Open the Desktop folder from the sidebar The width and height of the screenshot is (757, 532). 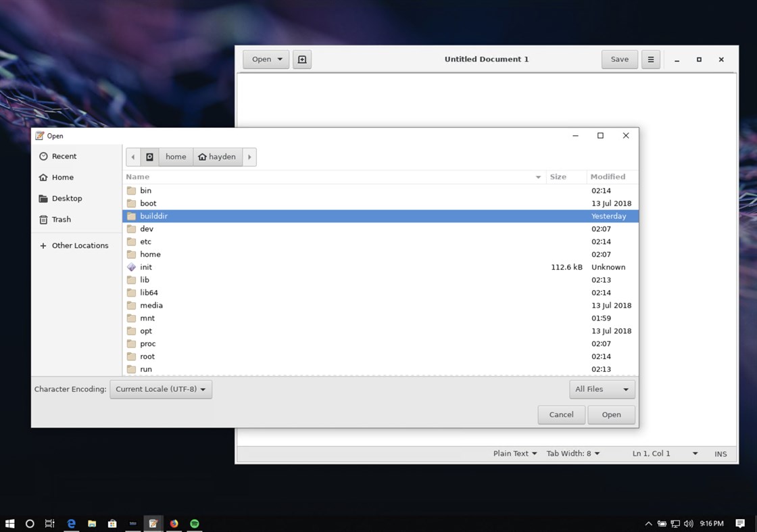pyautogui.click(x=66, y=198)
